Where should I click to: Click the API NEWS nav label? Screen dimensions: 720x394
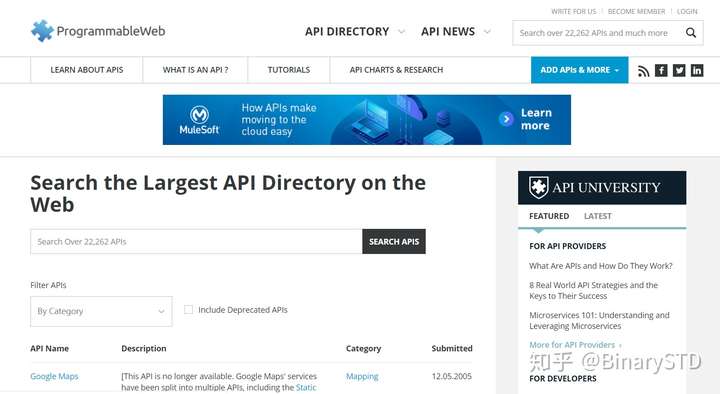(x=448, y=32)
